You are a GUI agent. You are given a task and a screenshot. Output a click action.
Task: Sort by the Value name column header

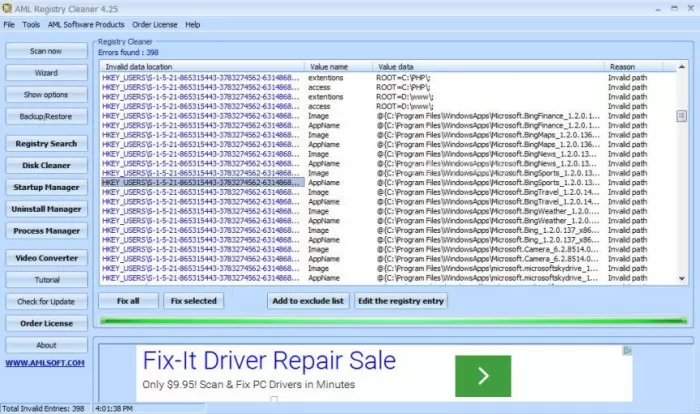point(338,67)
